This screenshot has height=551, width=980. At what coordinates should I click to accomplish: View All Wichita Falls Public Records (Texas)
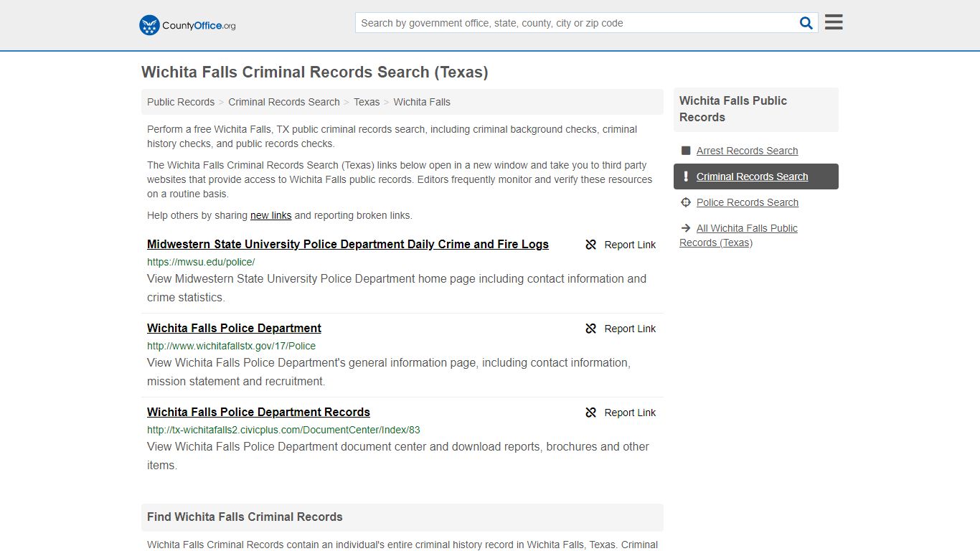(x=738, y=235)
